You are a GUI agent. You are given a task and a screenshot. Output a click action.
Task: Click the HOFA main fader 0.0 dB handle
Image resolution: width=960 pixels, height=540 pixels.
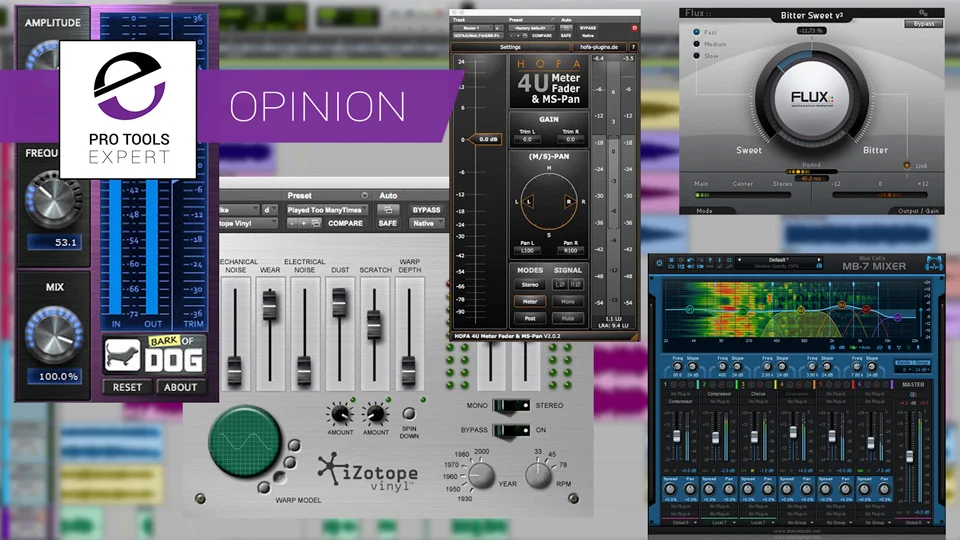pyautogui.click(x=486, y=140)
